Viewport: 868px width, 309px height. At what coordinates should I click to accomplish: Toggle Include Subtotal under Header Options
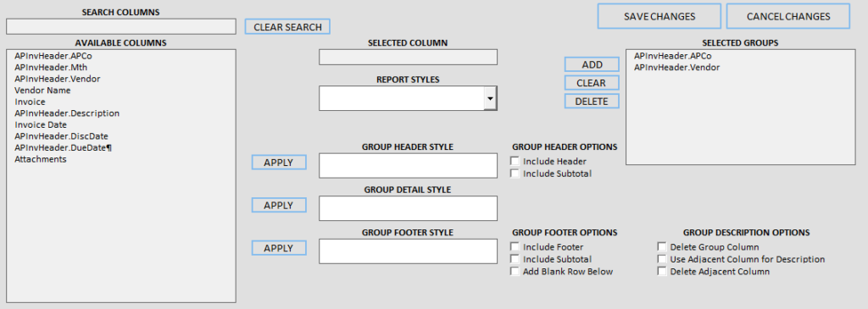click(x=515, y=174)
